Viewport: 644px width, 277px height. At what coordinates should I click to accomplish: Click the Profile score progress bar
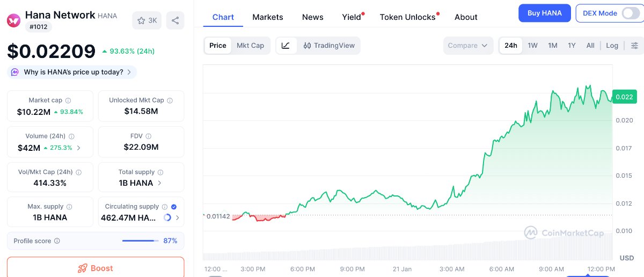pos(141,241)
